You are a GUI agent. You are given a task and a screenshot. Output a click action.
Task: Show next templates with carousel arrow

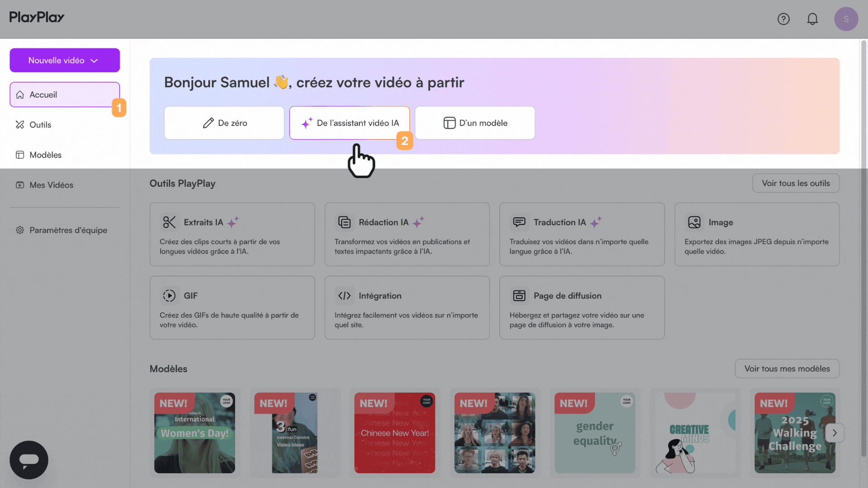[x=835, y=433]
